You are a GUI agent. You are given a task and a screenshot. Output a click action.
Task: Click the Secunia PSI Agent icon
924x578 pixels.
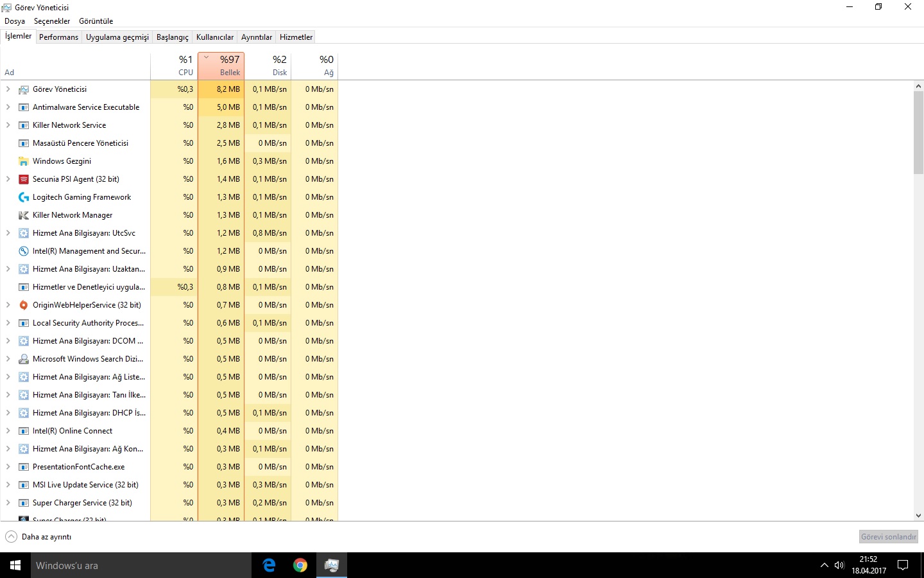tap(24, 179)
